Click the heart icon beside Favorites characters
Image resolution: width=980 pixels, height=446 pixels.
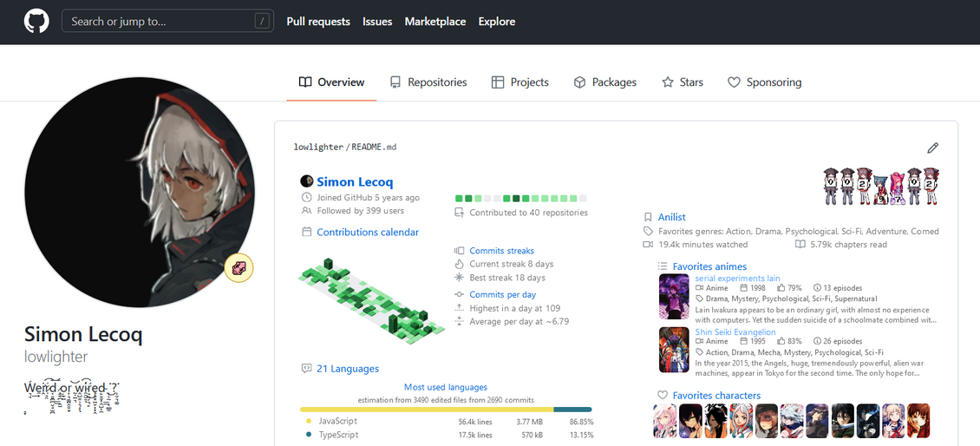663,396
